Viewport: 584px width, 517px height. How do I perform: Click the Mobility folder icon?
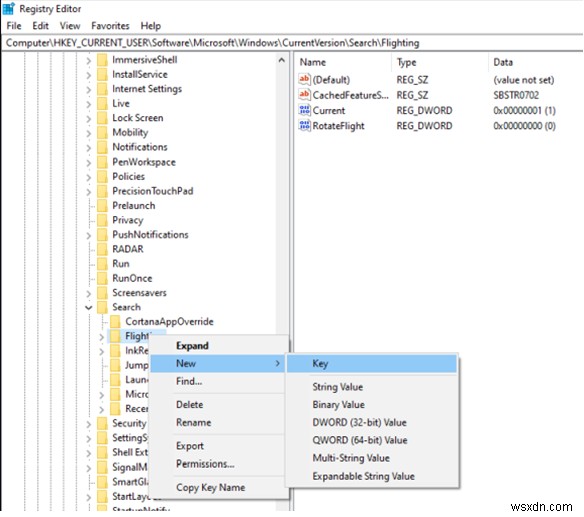[x=102, y=133]
